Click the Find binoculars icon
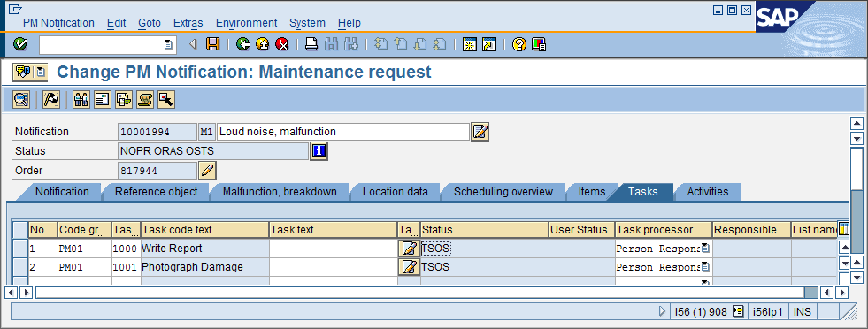 (332, 44)
